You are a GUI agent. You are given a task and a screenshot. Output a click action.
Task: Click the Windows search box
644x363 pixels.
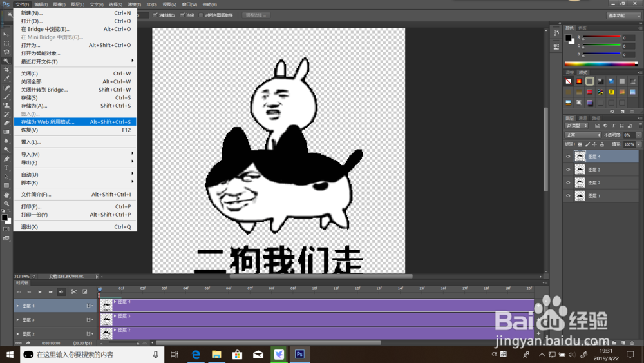pyautogui.click(x=92, y=355)
